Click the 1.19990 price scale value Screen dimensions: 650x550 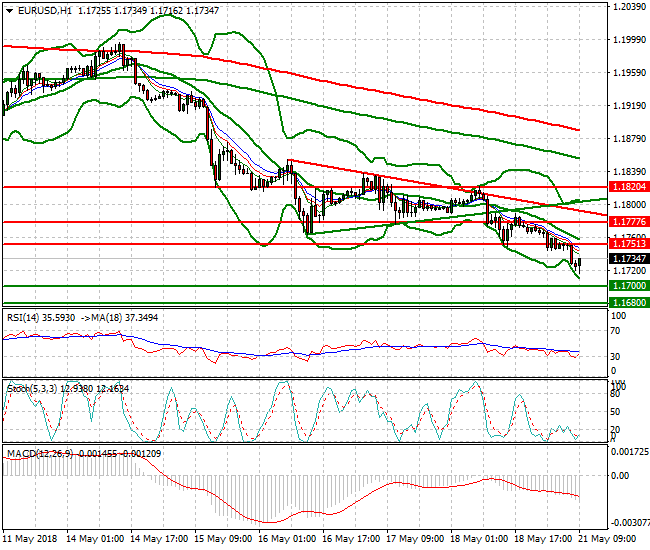629,40
